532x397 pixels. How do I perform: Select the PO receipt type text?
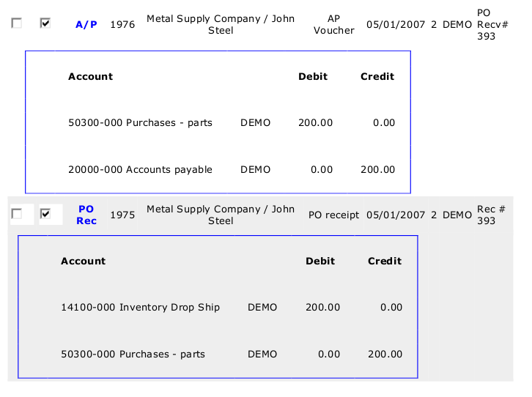[333, 215]
